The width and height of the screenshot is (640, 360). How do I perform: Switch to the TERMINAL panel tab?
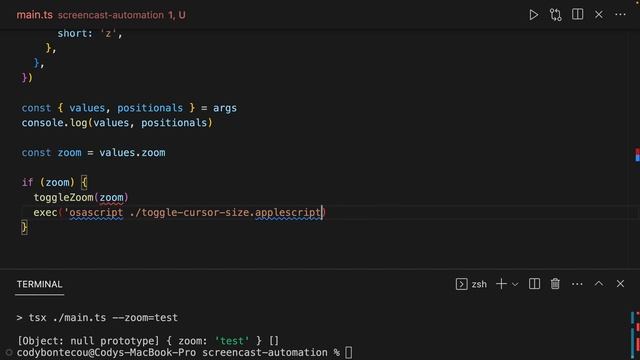(40, 284)
